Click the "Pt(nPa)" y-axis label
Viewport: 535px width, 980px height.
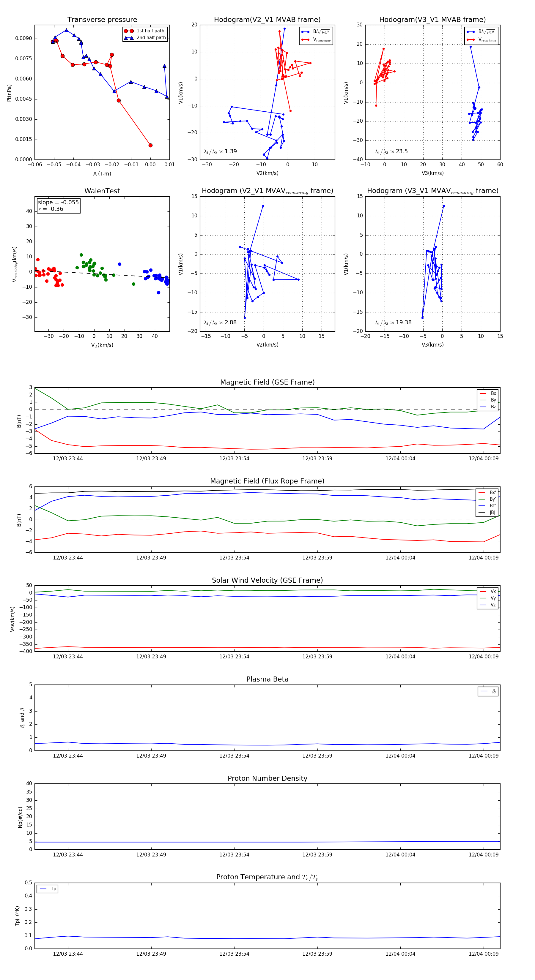[x=9, y=92]
